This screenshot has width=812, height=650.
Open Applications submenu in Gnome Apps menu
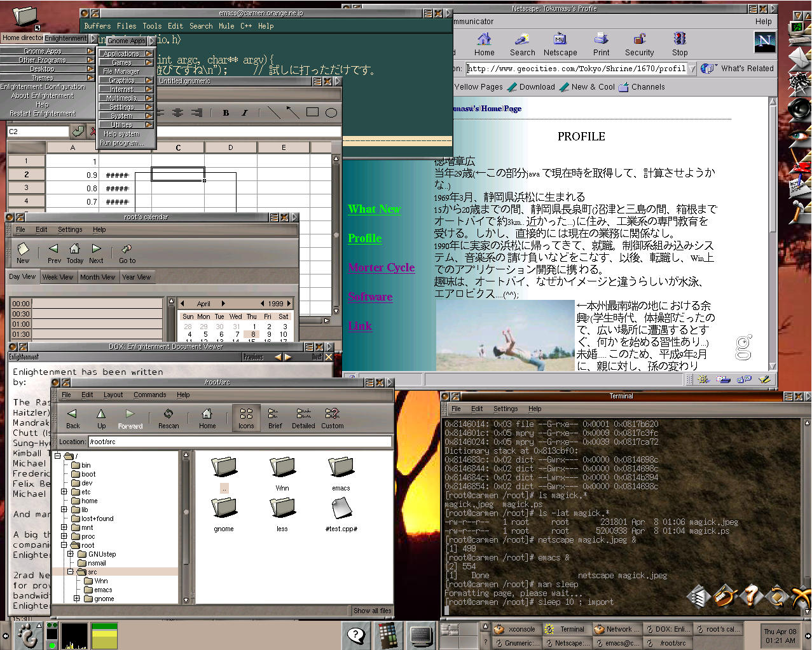[126, 54]
